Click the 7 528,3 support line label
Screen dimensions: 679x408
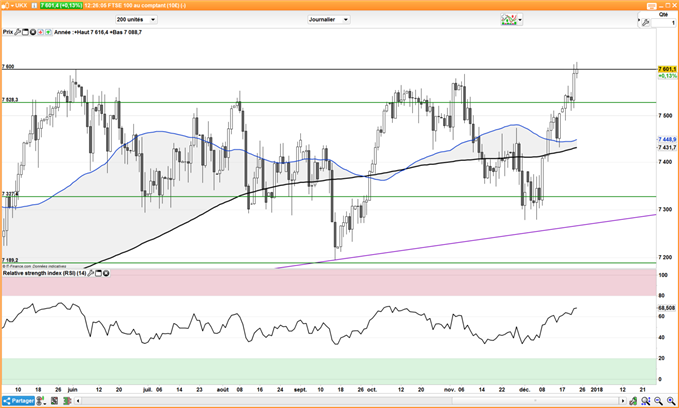[x=10, y=100]
